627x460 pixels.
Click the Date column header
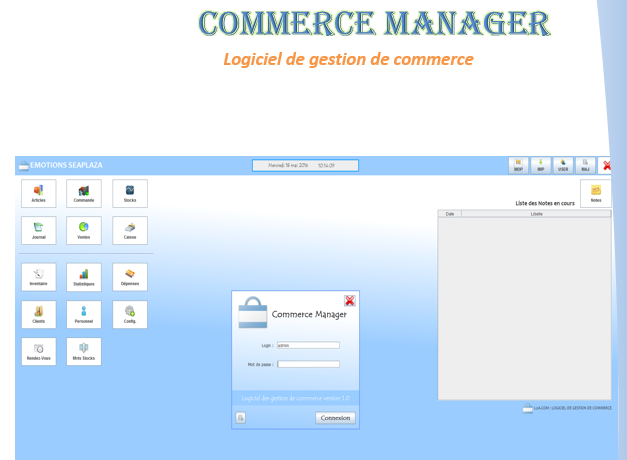pyautogui.click(x=450, y=214)
